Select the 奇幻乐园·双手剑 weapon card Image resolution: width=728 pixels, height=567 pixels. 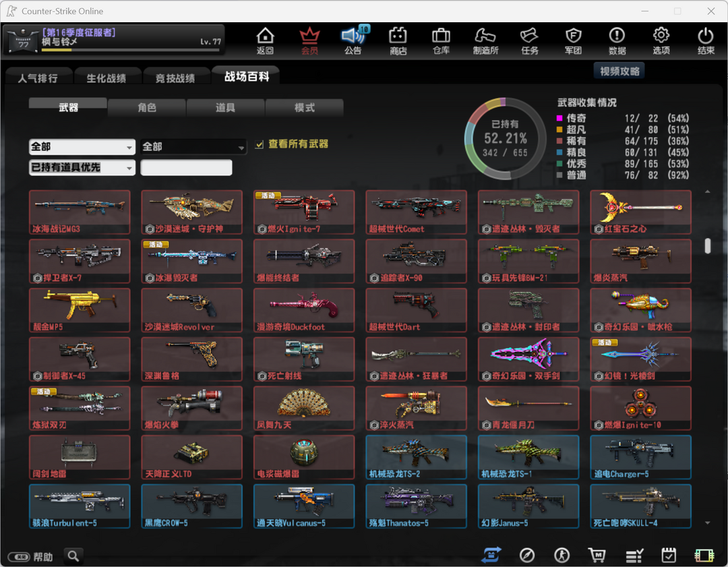pyautogui.click(x=528, y=359)
